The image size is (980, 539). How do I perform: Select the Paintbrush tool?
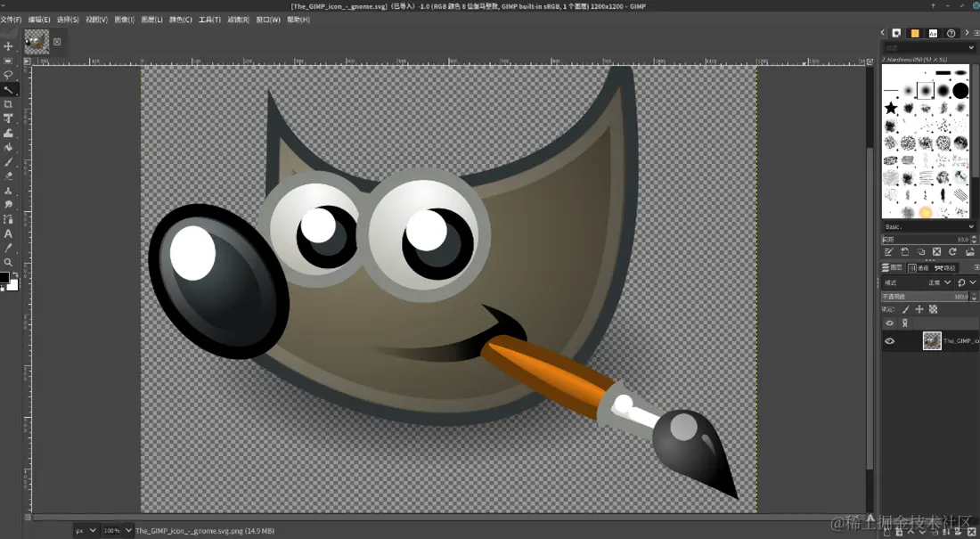point(8,162)
